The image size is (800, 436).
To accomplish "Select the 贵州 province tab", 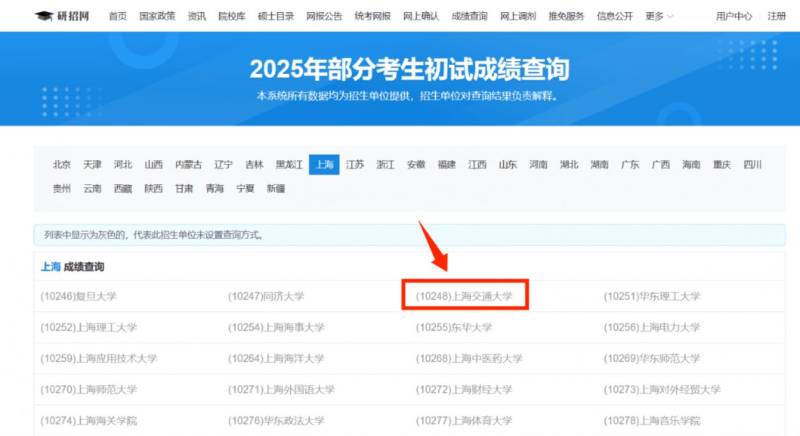I will coord(62,189).
